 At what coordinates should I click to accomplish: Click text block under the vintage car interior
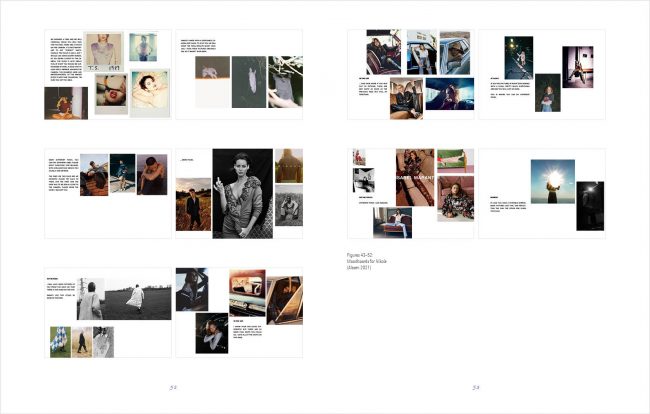(247, 329)
